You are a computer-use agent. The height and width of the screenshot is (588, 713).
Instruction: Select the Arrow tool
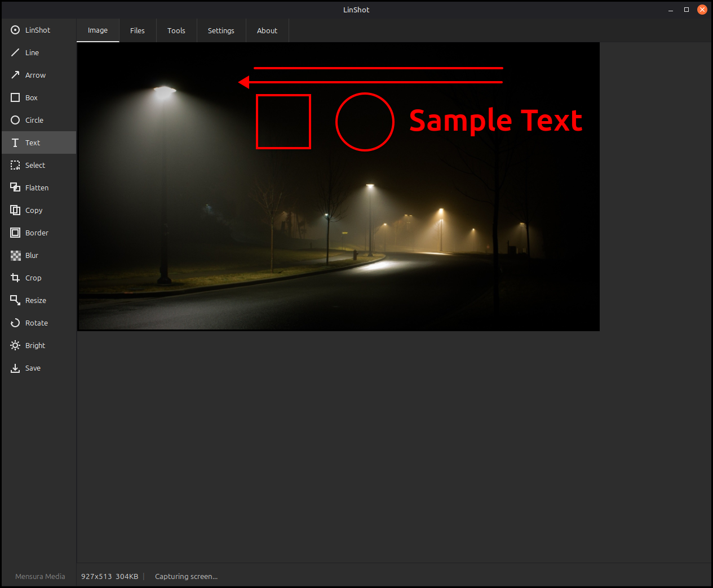tap(39, 75)
